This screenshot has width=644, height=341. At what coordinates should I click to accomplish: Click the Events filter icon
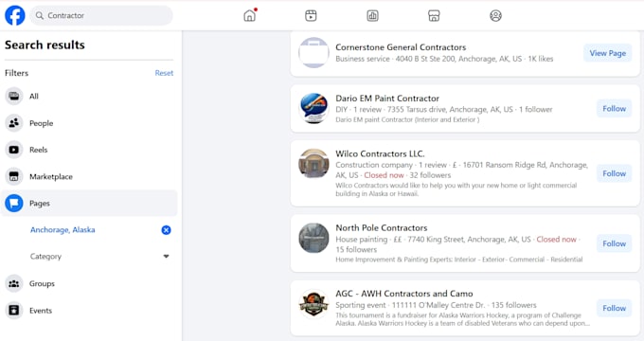14,310
